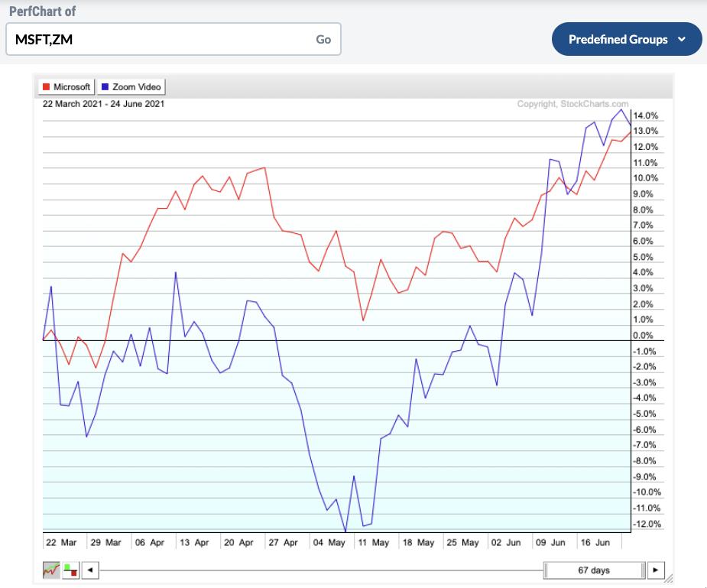Click the 0.0% axis label
This screenshot has width=707, height=588.
click(x=643, y=335)
